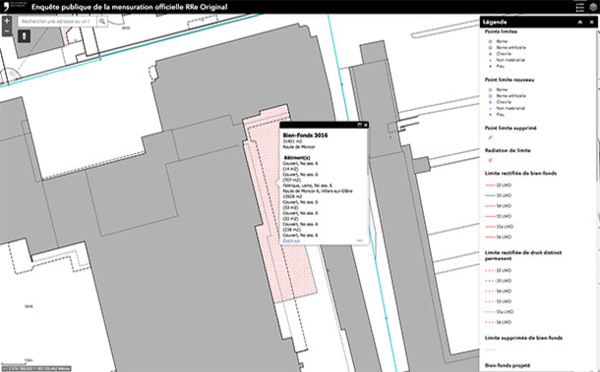
Task: Open the popup's three-dots options menu
Action: [x=359, y=240]
